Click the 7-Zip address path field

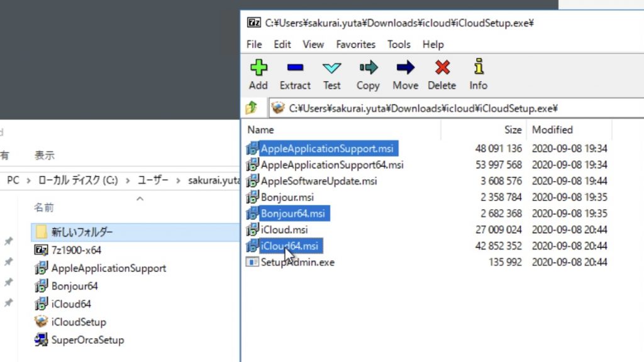click(456, 108)
